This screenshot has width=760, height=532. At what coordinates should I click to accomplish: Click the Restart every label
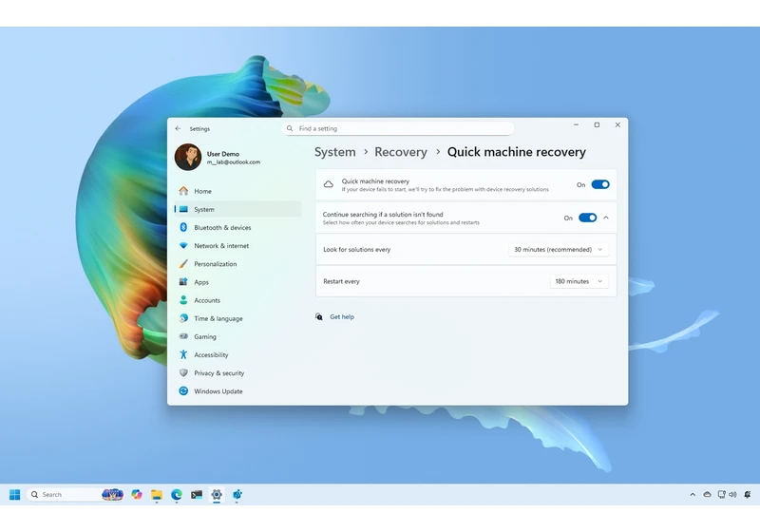click(x=341, y=281)
